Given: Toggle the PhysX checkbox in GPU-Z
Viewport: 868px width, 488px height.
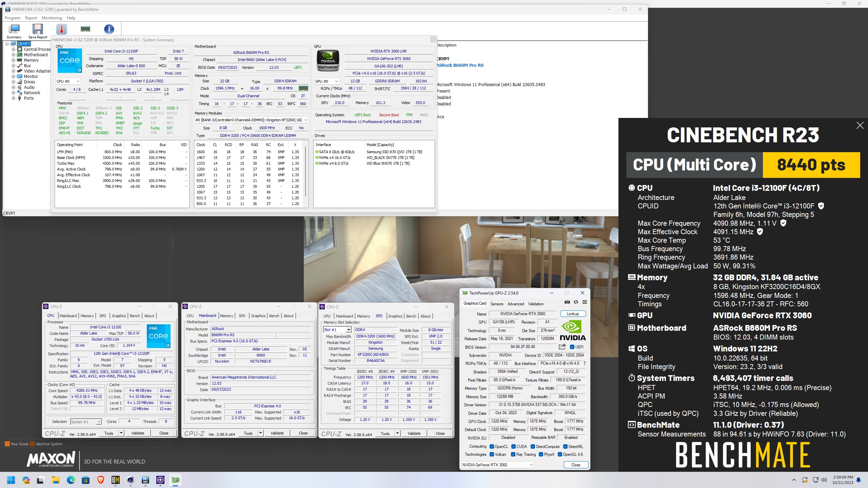Looking at the screenshot, I should (x=541, y=454).
